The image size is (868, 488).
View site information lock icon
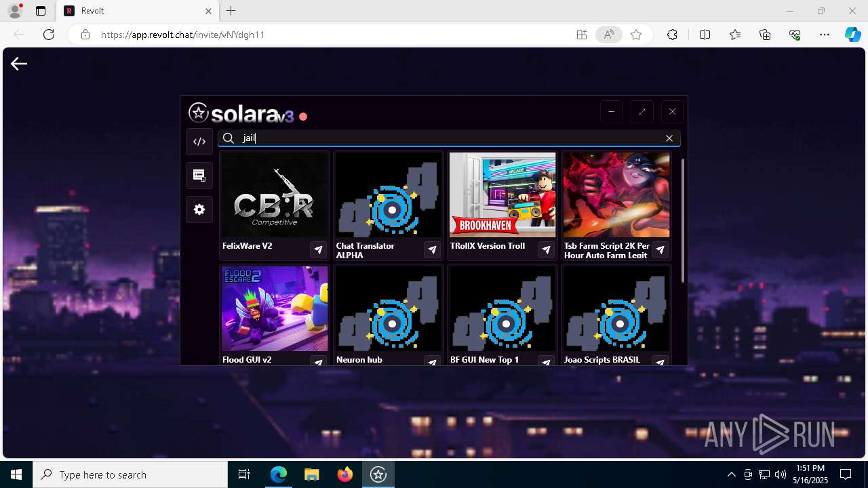85,35
